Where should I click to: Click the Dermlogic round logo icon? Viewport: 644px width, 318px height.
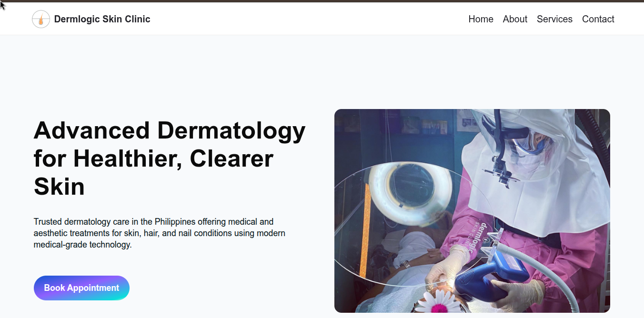tap(41, 19)
